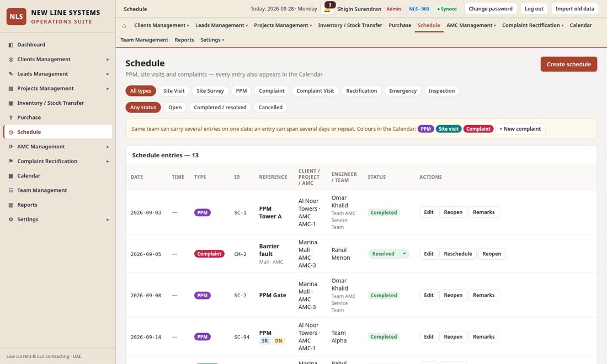Filter schedule by Rectification type
Image resolution: width=607 pixels, height=364 pixels.
tap(361, 91)
